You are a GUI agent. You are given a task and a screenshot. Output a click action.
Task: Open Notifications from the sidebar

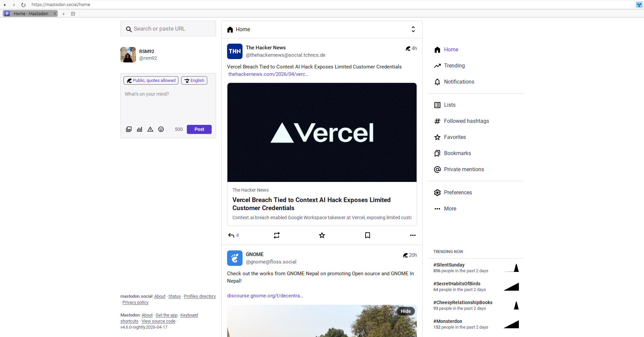(459, 82)
